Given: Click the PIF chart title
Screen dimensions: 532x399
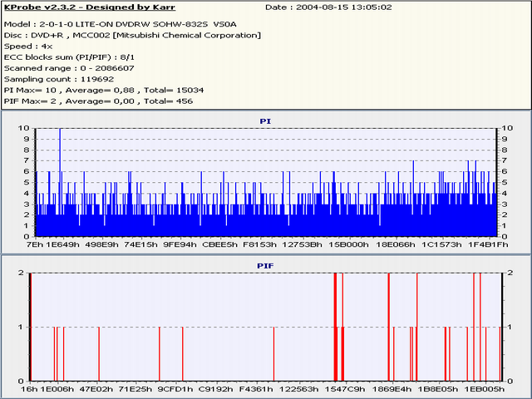Looking at the screenshot, I should (x=265, y=266).
